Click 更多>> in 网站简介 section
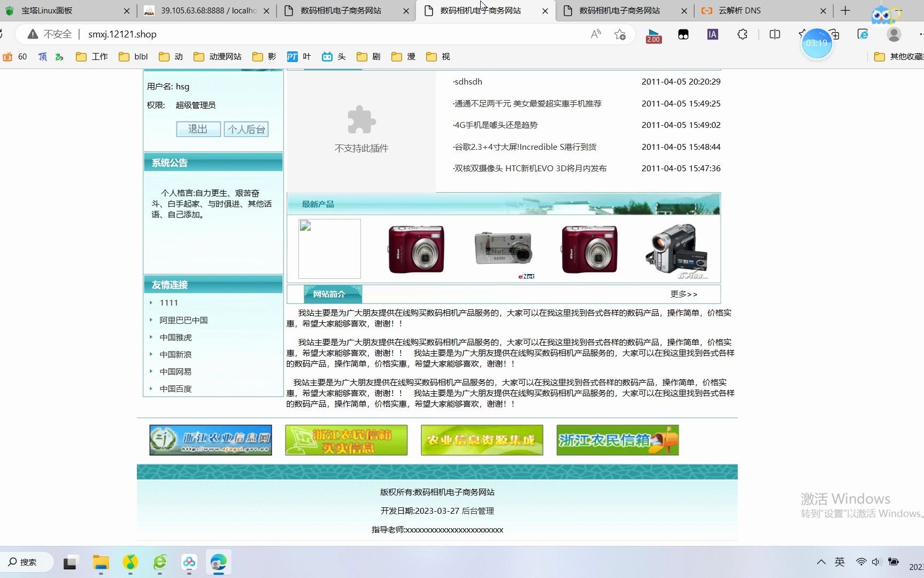The width and height of the screenshot is (924, 578). pos(684,294)
